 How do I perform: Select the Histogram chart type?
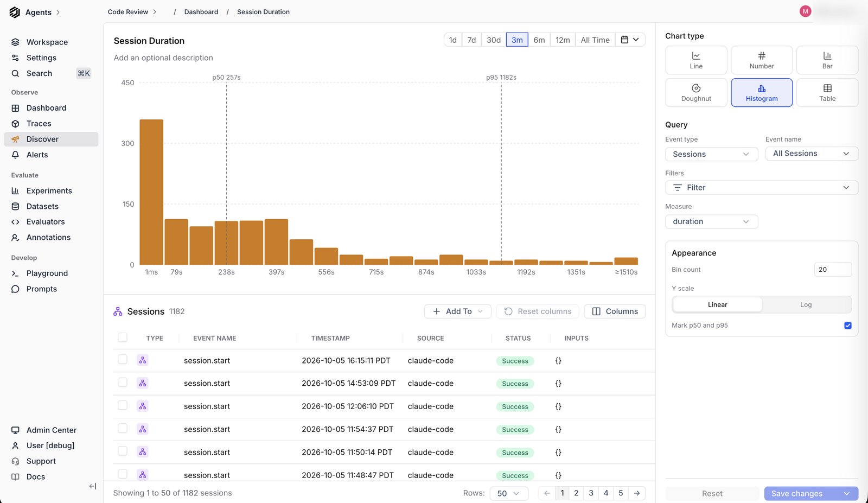point(762,93)
